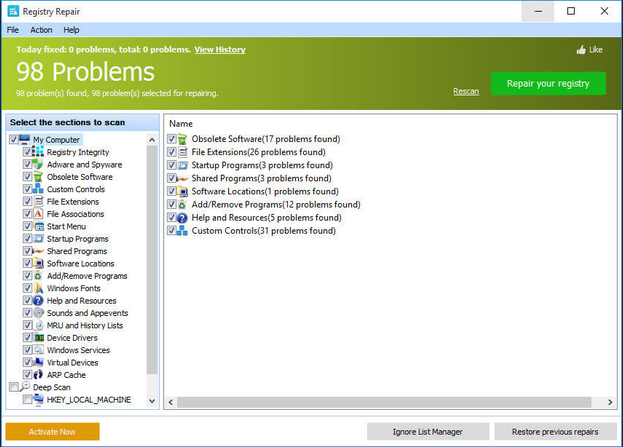
Task: Select Custom Controls(31 problems found) row text
Action: (x=263, y=230)
